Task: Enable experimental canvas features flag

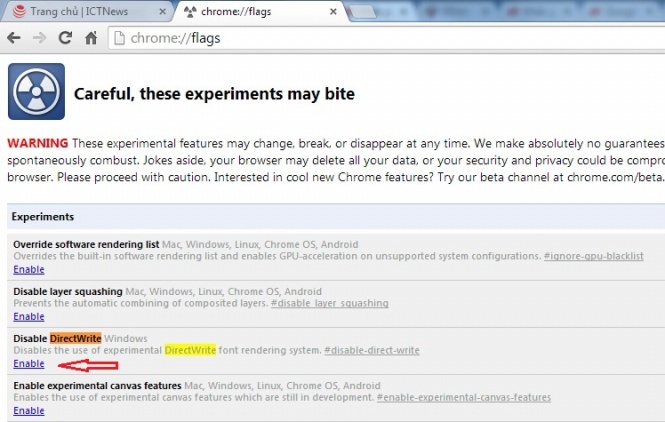Action: [28, 411]
